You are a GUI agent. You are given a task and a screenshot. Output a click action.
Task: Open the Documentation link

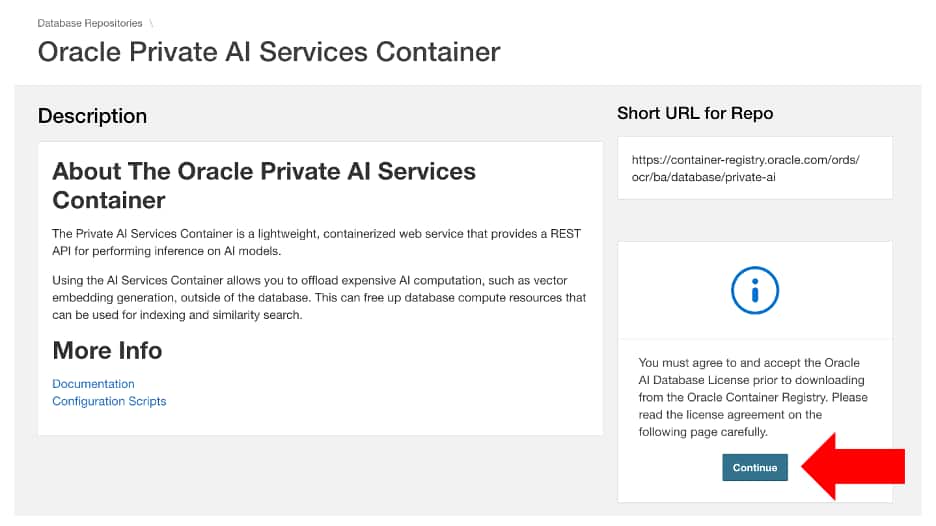pos(93,384)
